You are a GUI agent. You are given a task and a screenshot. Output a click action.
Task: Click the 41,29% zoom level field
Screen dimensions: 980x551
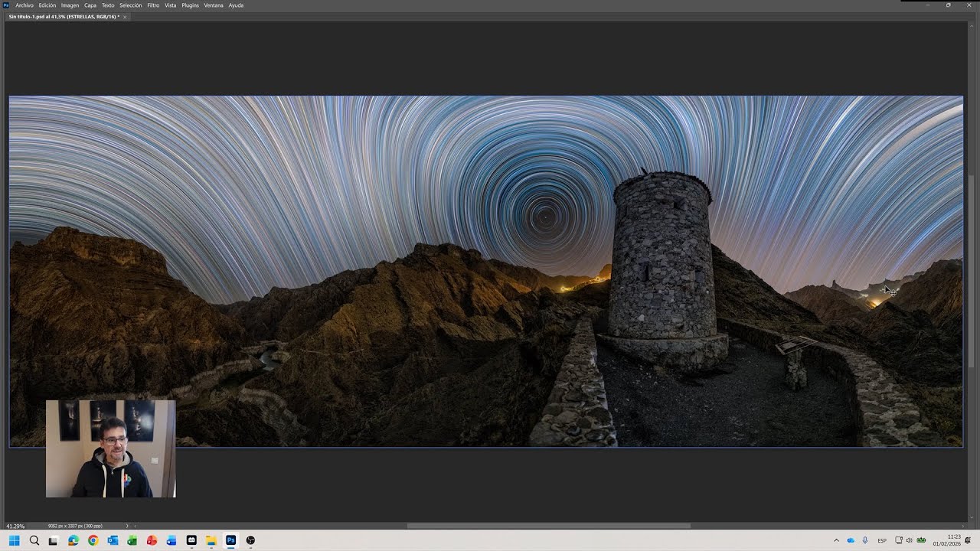15,526
